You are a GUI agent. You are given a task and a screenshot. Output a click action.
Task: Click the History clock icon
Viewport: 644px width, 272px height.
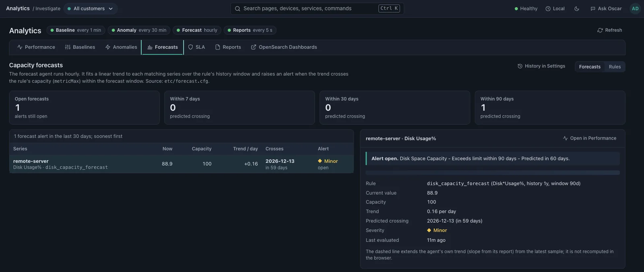(520, 66)
